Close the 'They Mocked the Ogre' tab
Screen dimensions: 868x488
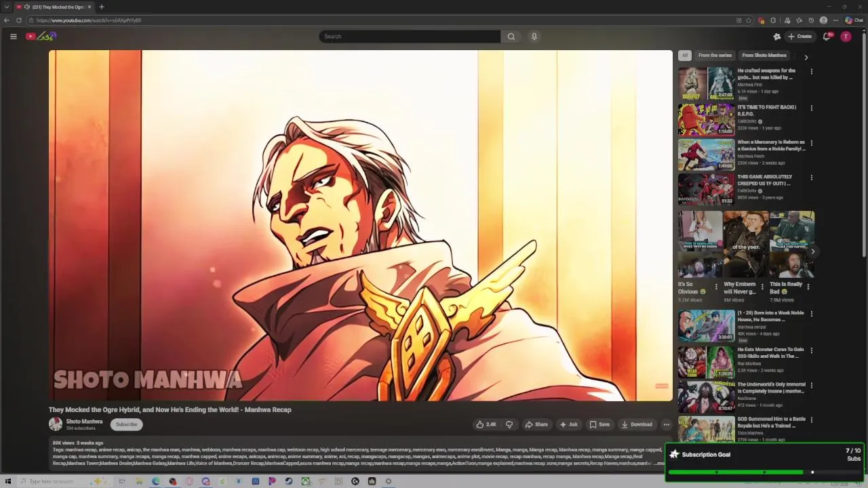(x=90, y=7)
